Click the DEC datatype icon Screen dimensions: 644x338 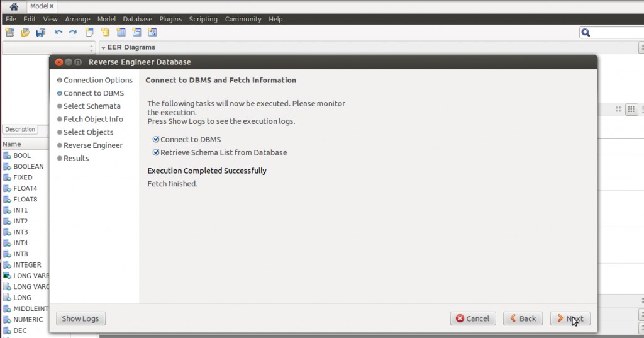point(7,330)
